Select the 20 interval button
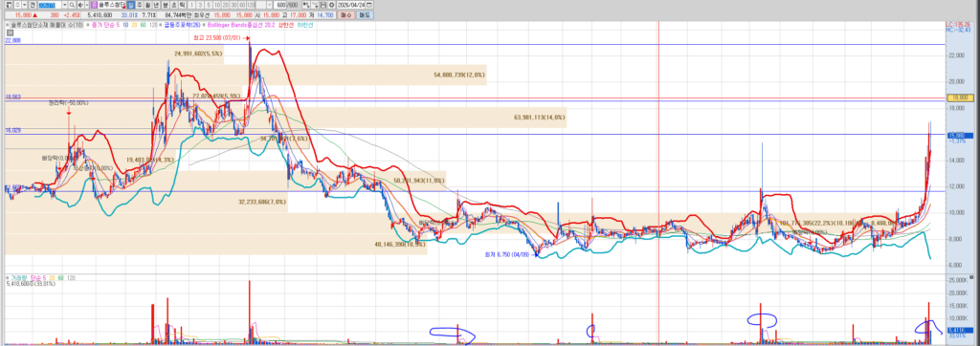Screen dimensions: 980x346 click(226, 5)
